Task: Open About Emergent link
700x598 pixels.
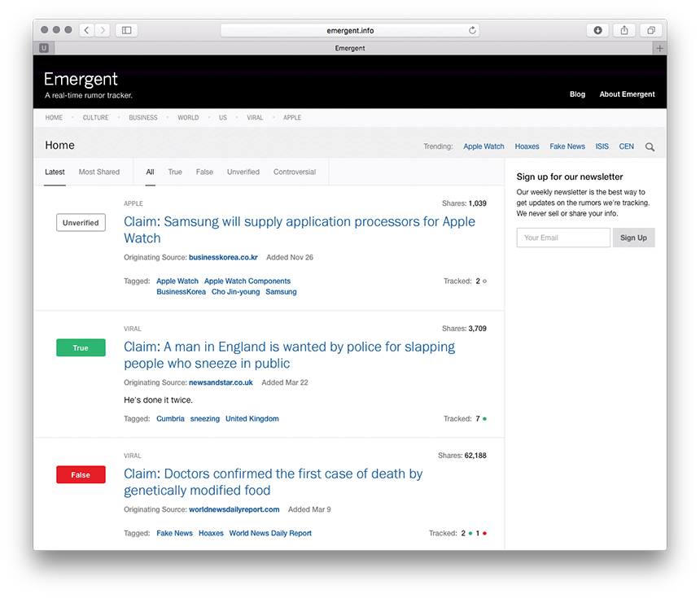Action: coord(627,94)
